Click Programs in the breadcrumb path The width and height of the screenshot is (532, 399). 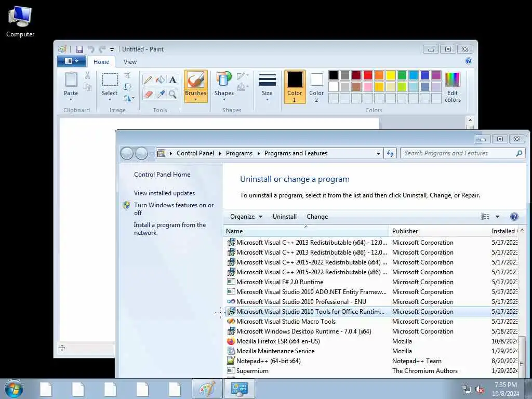pyautogui.click(x=239, y=153)
